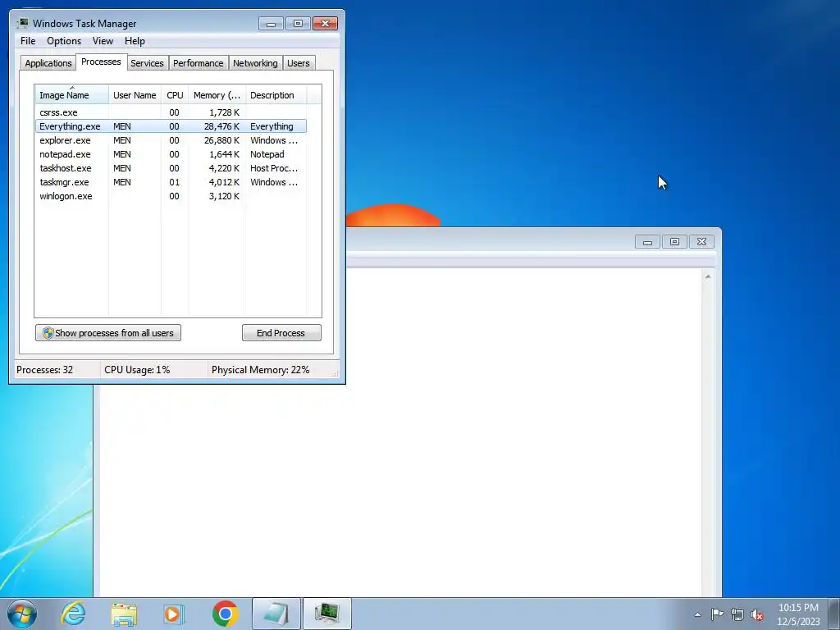Click the Host Proc... description cell
This screenshot has height=630, width=840.
274,168
